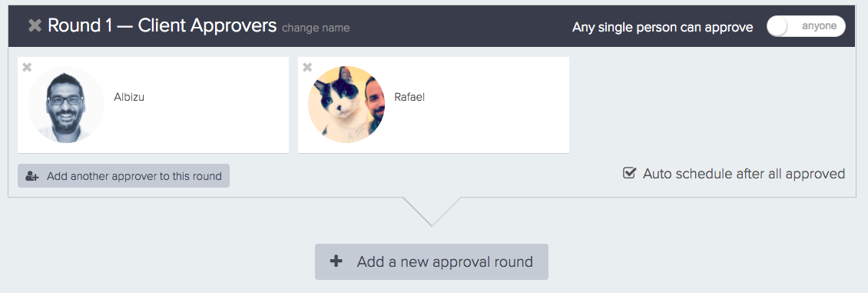Image resolution: width=868 pixels, height=293 pixels.
Task: Remove Round 1 using its X icon
Action: (x=35, y=25)
